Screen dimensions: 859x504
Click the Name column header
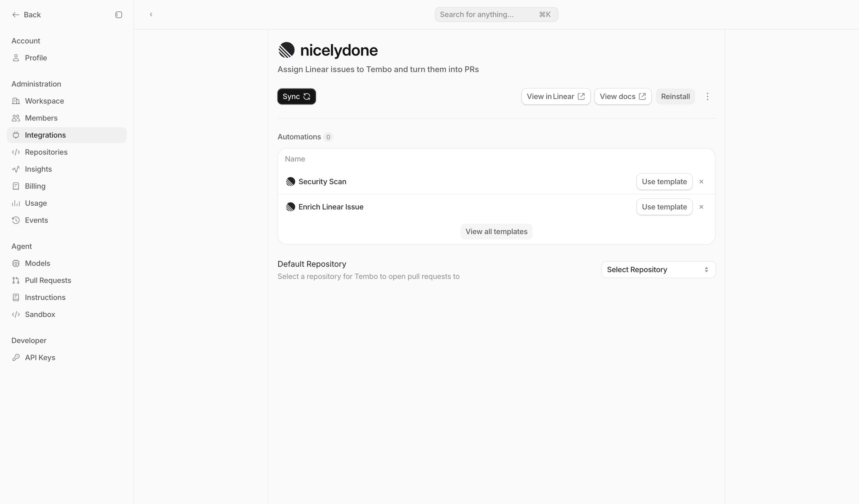coord(295,159)
